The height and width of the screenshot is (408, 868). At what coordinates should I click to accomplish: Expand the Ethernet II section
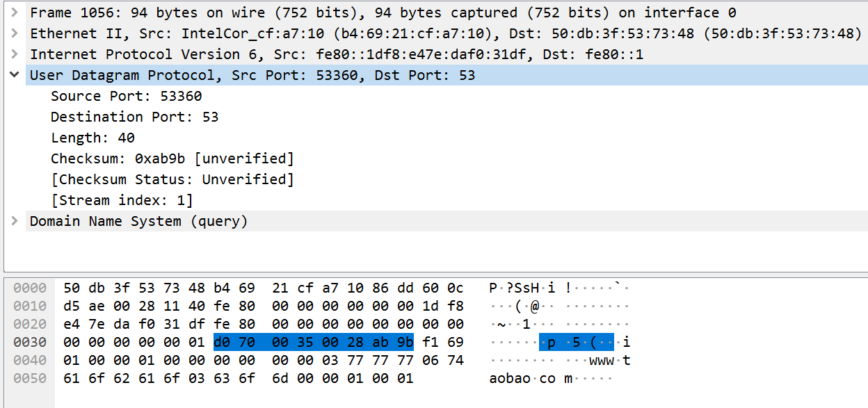coord(15,33)
